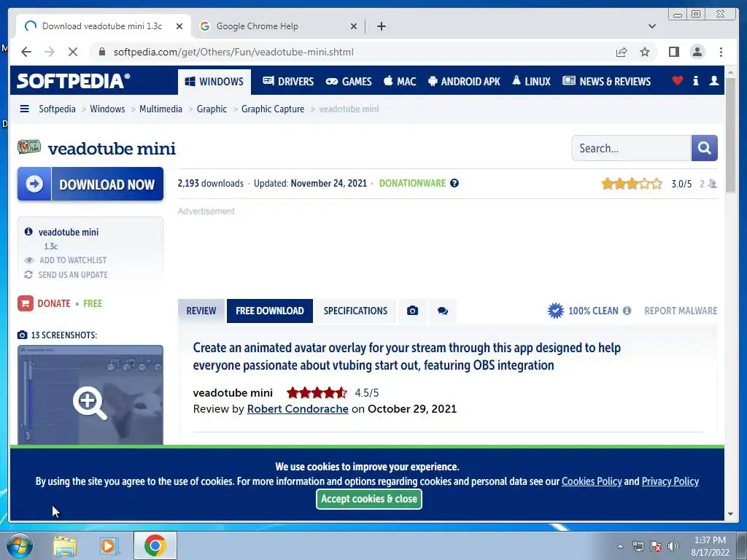The image size is (747, 560).
Task: Open the Privacy Policy link
Action: [670, 481]
